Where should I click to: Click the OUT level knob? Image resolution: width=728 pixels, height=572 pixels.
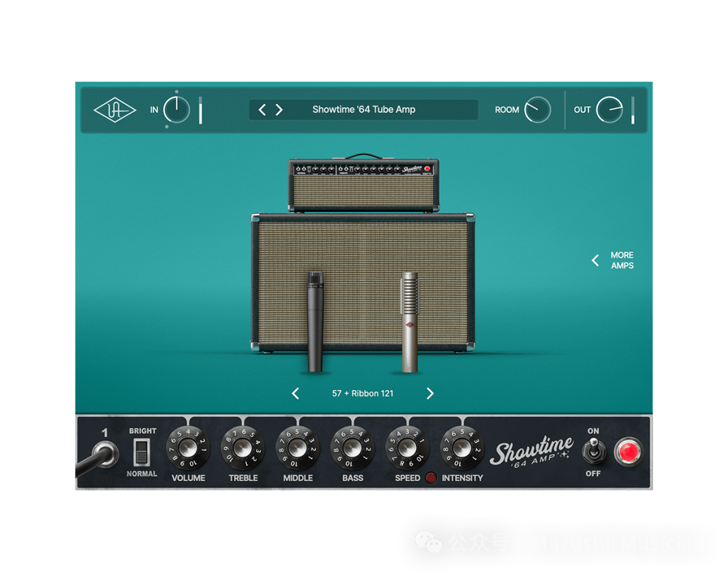[609, 110]
